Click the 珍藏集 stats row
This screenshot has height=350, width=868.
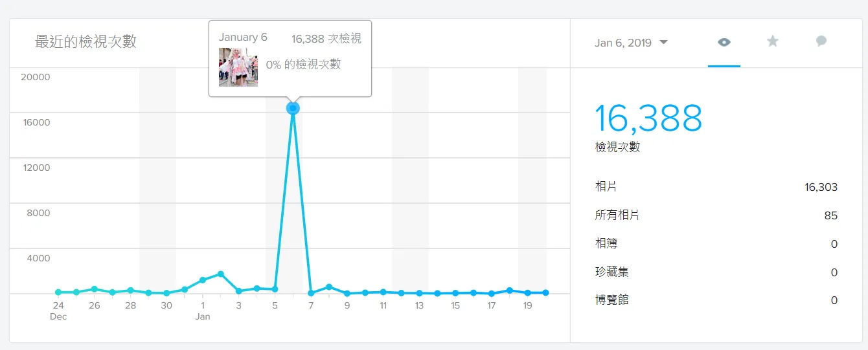[716, 272]
